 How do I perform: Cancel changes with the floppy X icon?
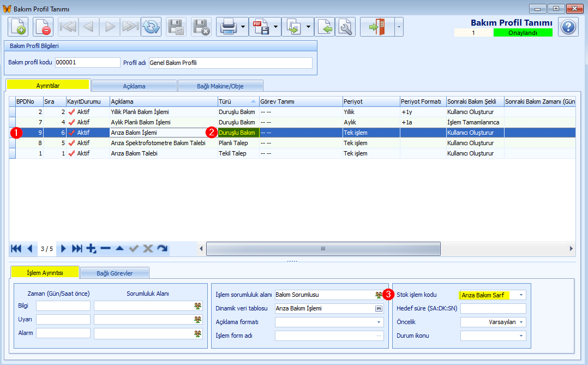click(x=201, y=27)
